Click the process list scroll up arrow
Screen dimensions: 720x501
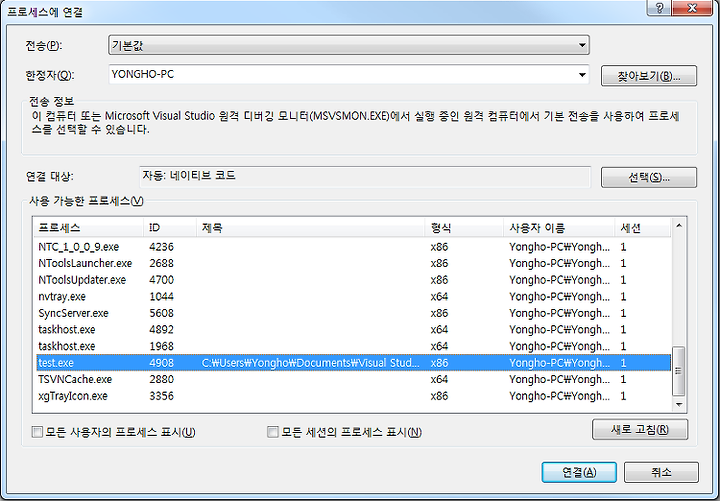coord(679,225)
